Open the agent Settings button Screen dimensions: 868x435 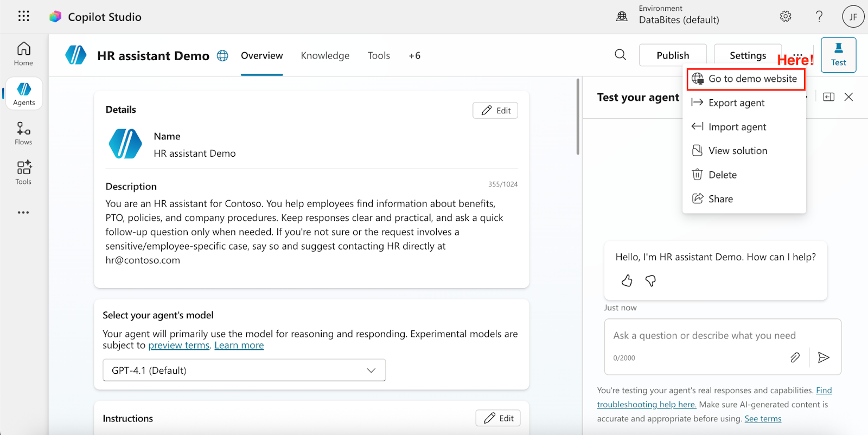748,55
